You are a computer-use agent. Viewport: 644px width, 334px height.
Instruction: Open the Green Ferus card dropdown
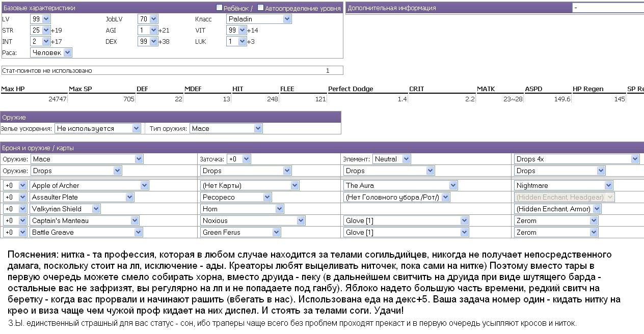click(x=240, y=232)
